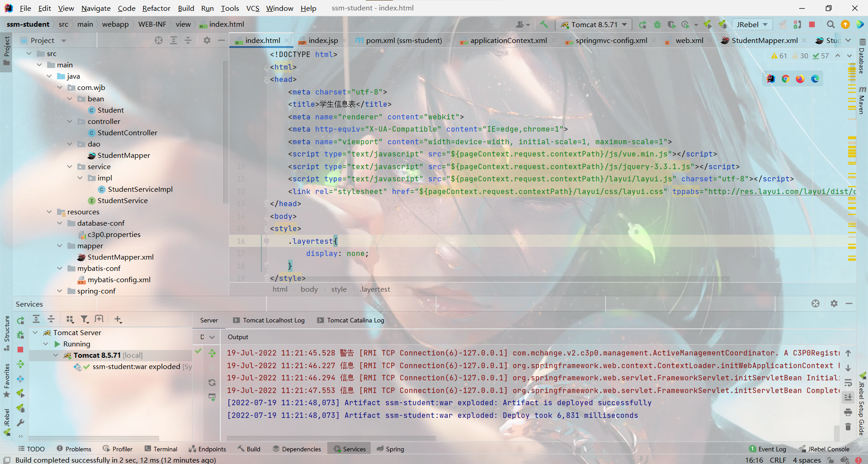Show hidden editor tabs dropdown chevron
This screenshot has height=464, width=868.
[x=848, y=40]
